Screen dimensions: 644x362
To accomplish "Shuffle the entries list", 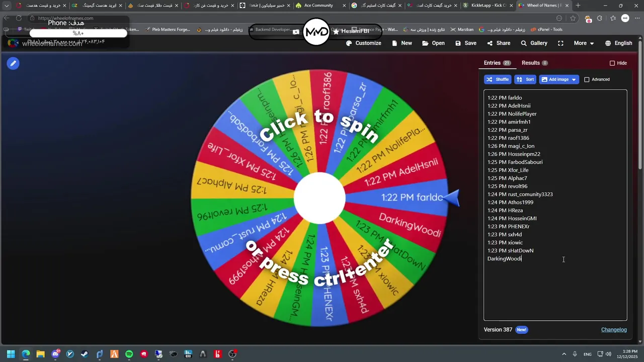I will (x=497, y=79).
